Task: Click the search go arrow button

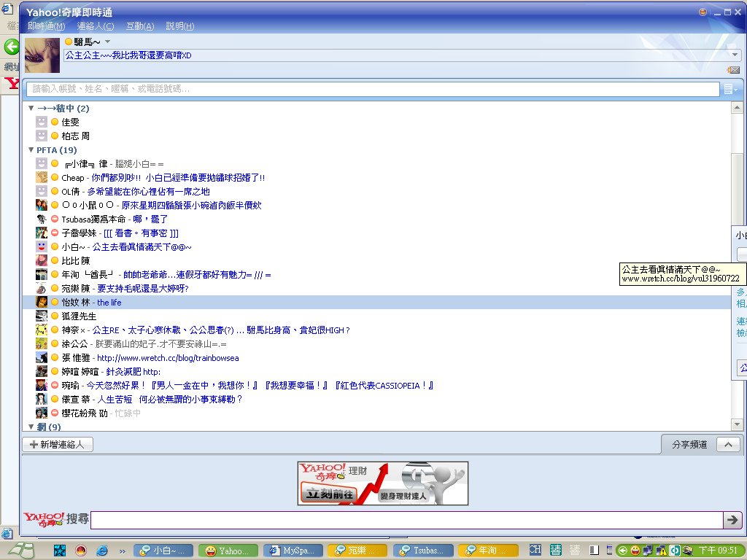Action: click(x=732, y=520)
